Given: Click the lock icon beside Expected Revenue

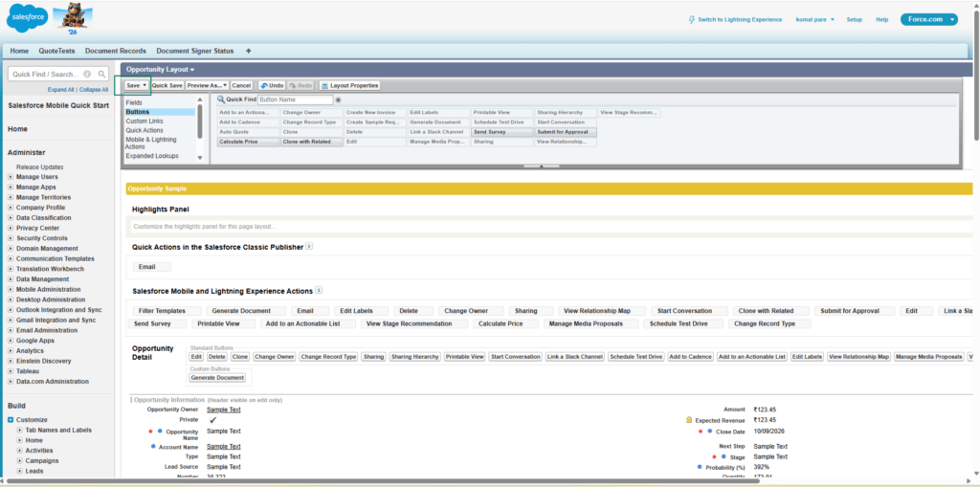Looking at the screenshot, I should 689,420.
